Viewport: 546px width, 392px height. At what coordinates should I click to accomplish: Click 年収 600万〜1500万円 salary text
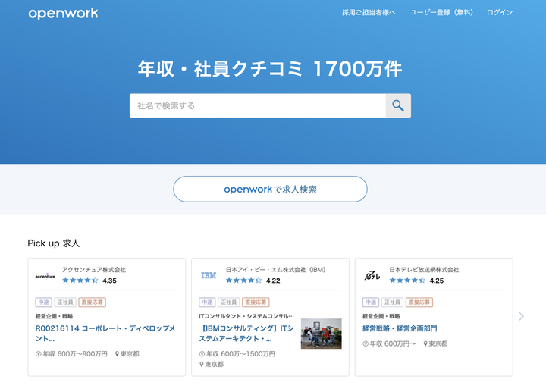pos(240,354)
